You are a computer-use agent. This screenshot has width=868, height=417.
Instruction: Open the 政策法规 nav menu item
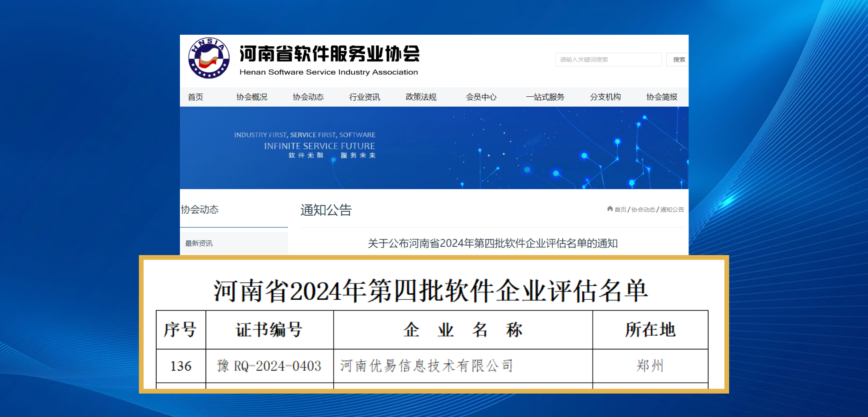pyautogui.click(x=421, y=97)
